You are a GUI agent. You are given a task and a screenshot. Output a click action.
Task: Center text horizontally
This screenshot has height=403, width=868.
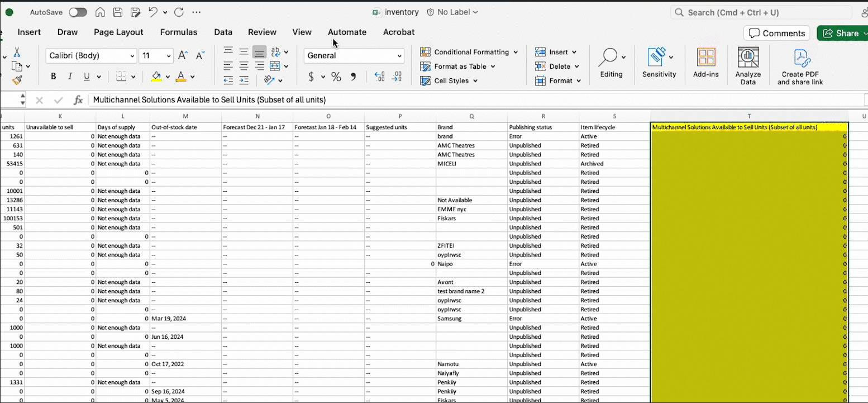[x=244, y=66]
